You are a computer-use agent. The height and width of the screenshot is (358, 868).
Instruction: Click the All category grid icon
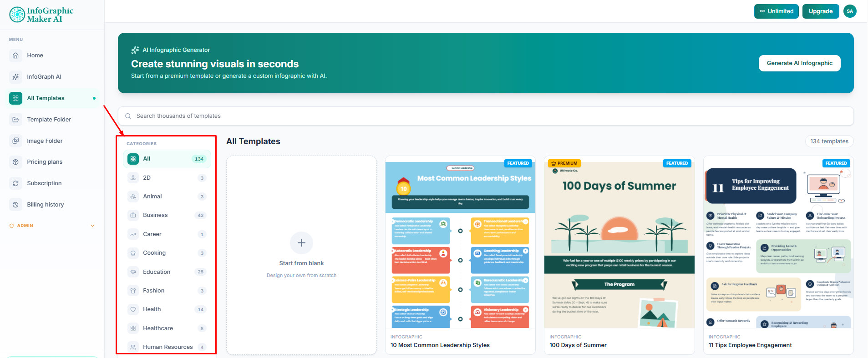click(x=133, y=159)
